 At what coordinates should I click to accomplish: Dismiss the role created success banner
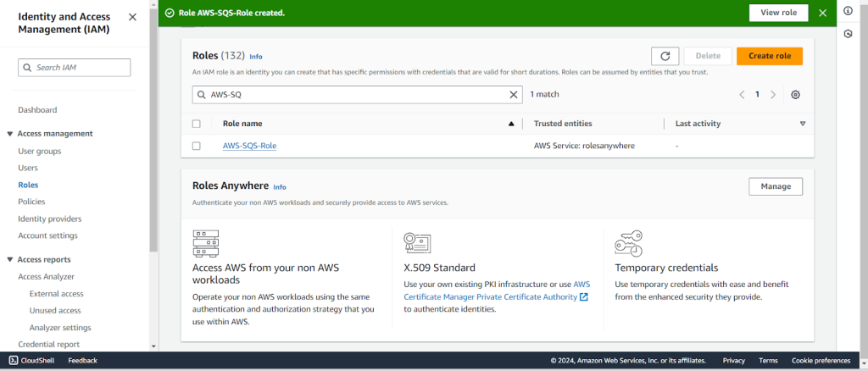(x=822, y=13)
